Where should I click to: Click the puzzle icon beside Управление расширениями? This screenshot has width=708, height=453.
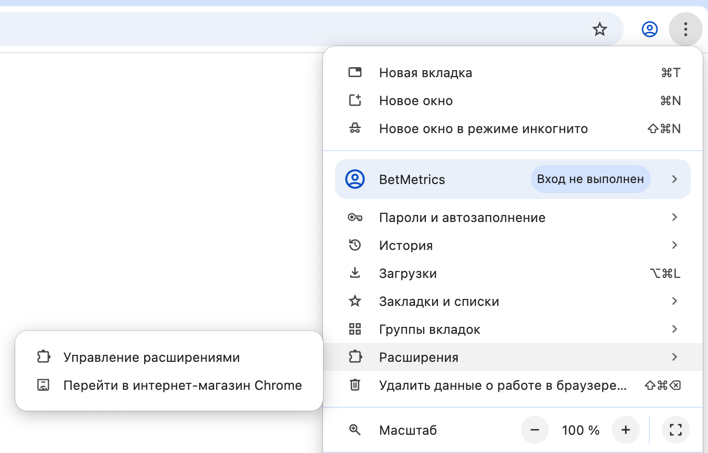pyautogui.click(x=43, y=357)
